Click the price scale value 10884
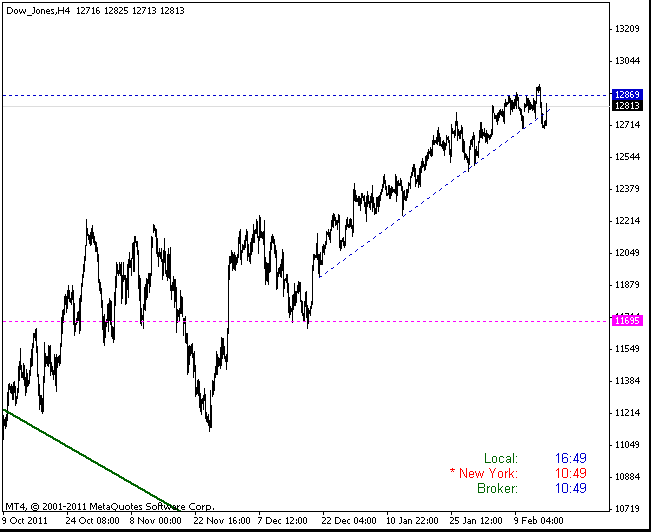 [627, 477]
